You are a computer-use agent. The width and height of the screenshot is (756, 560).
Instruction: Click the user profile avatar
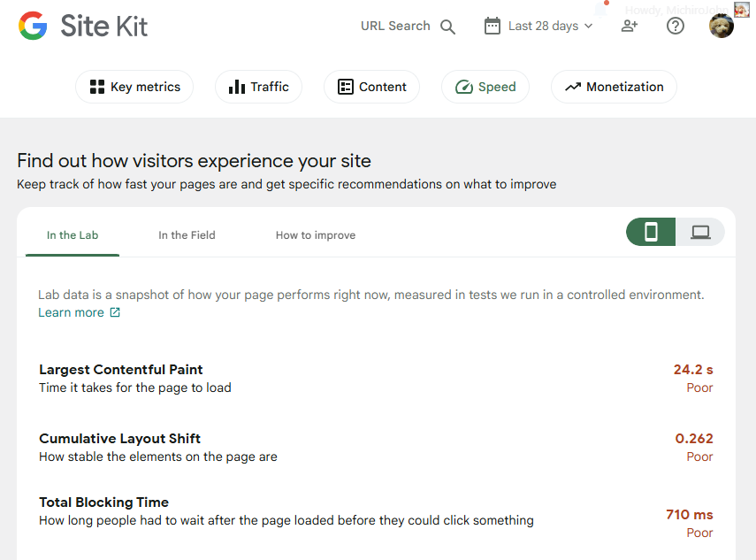pyautogui.click(x=722, y=27)
